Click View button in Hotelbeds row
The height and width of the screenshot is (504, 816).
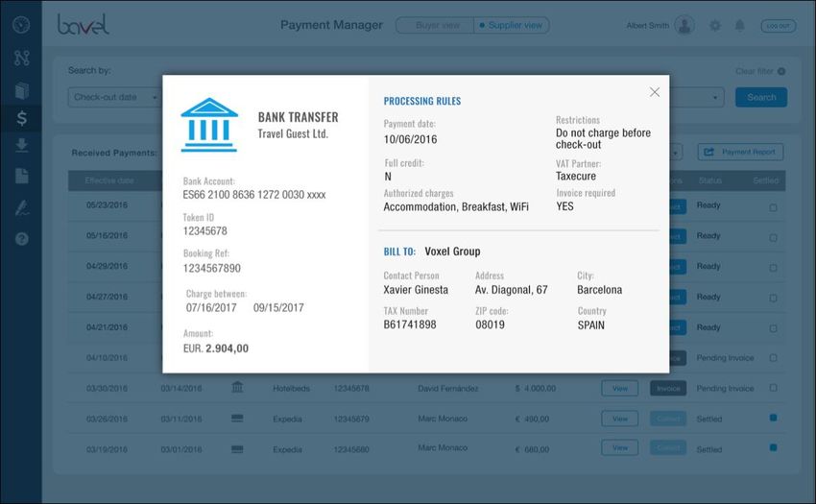(x=620, y=389)
